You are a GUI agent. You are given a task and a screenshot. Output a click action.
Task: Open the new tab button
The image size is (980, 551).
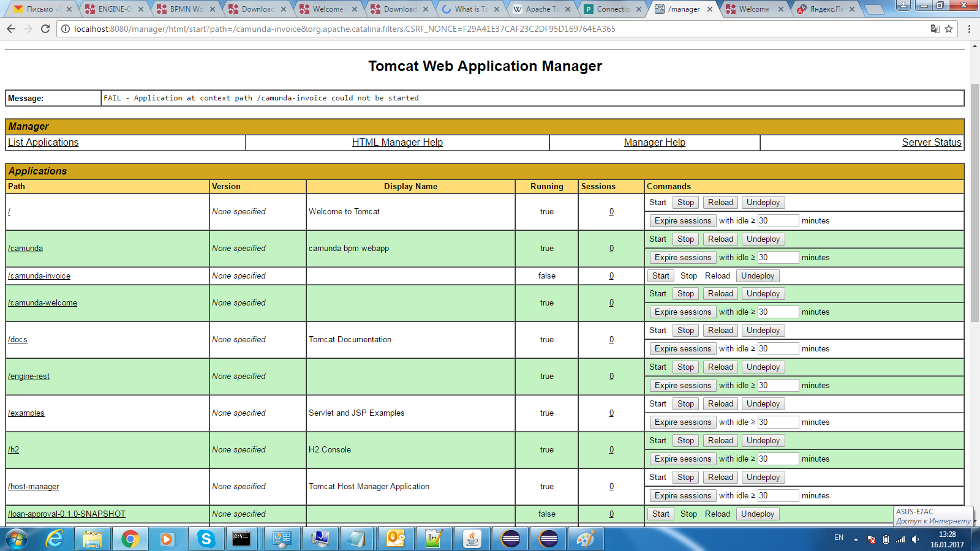[873, 9]
